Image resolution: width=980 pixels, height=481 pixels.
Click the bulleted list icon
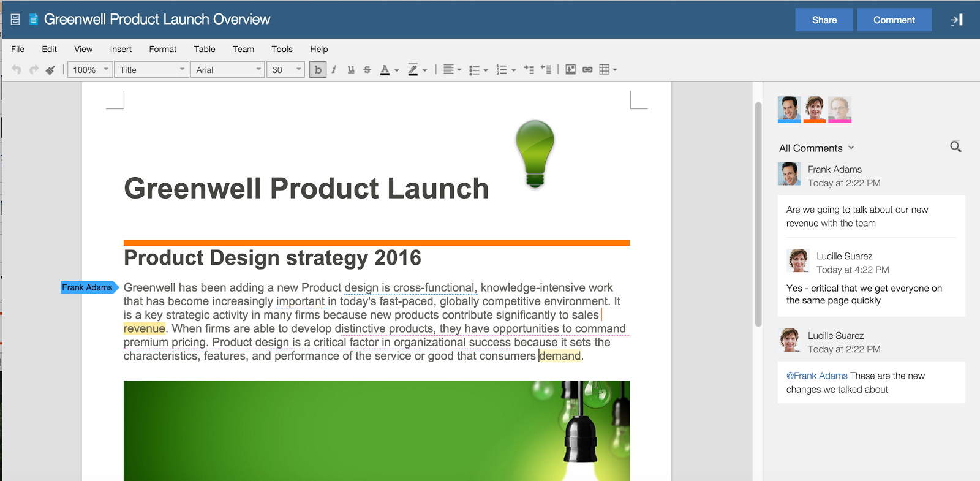pyautogui.click(x=474, y=70)
